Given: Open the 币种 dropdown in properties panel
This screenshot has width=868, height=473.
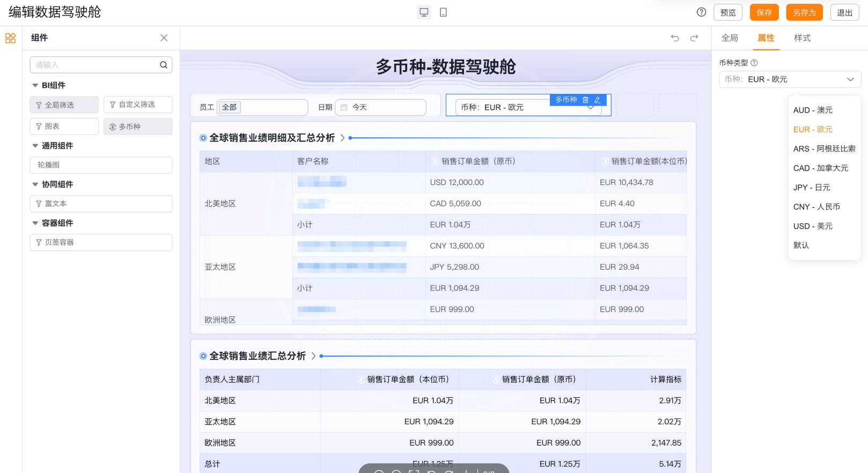Looking at the screenshot, I should point(790,79).
